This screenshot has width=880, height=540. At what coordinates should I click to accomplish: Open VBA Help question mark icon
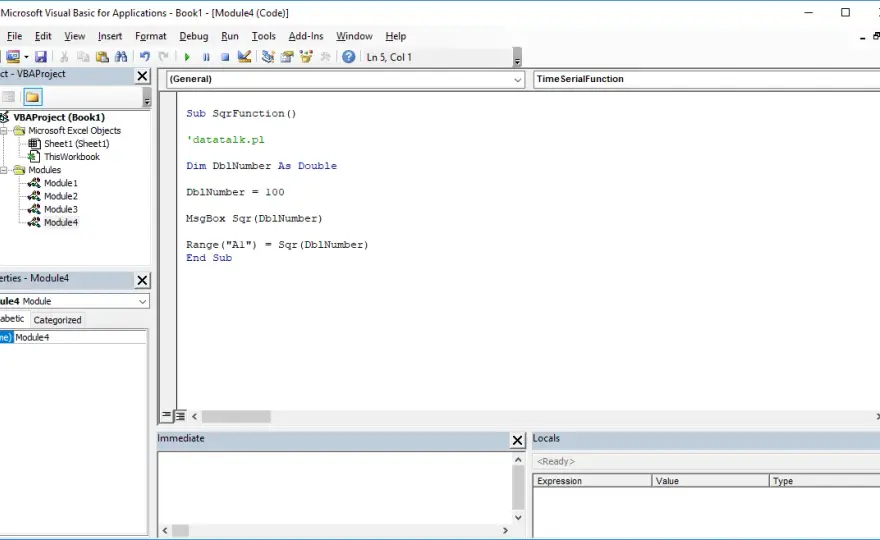tap(349, 57)
